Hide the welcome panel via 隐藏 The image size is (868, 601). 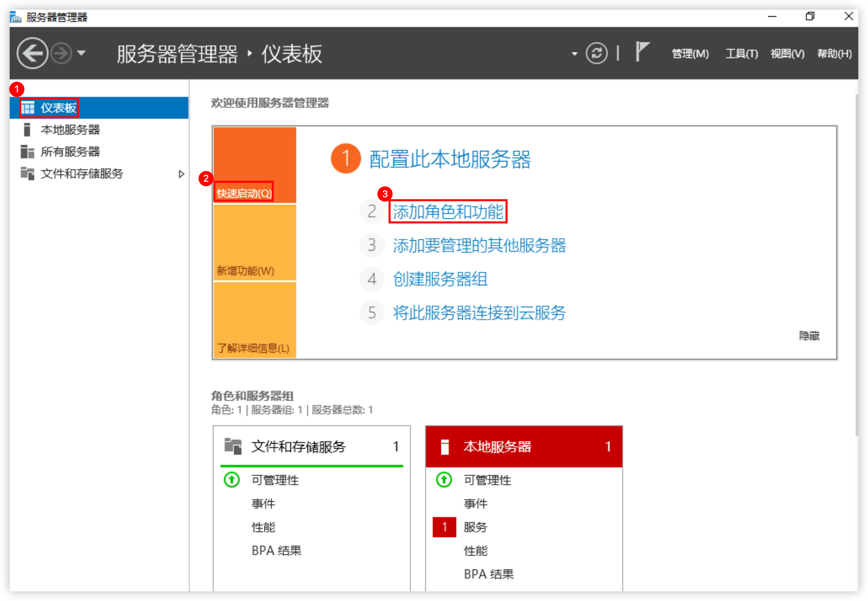point(809,335)
